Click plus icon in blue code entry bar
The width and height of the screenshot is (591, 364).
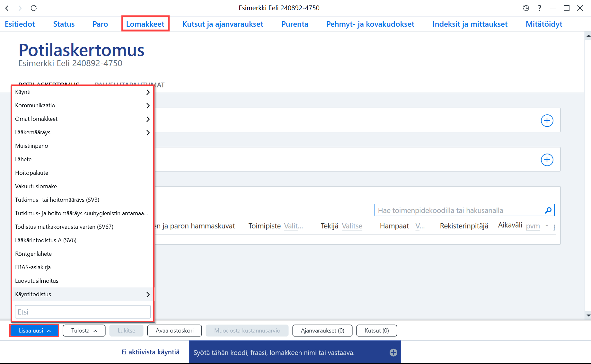coord(393,352)
